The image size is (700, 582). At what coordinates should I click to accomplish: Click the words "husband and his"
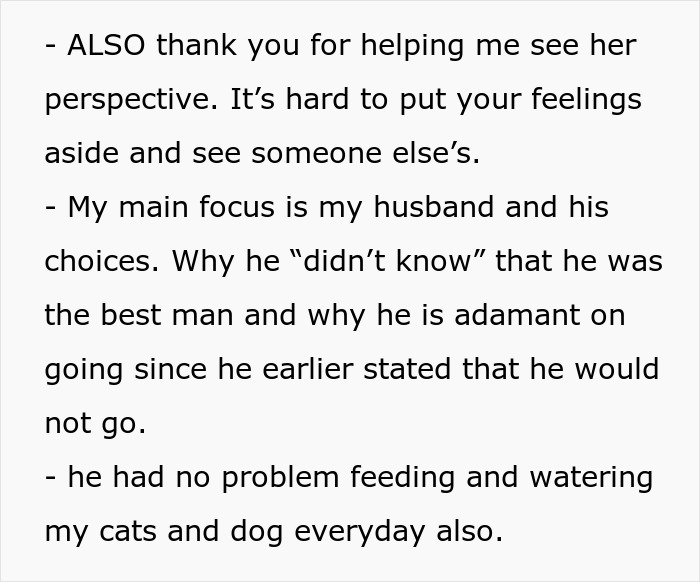(x=491, y=207)
